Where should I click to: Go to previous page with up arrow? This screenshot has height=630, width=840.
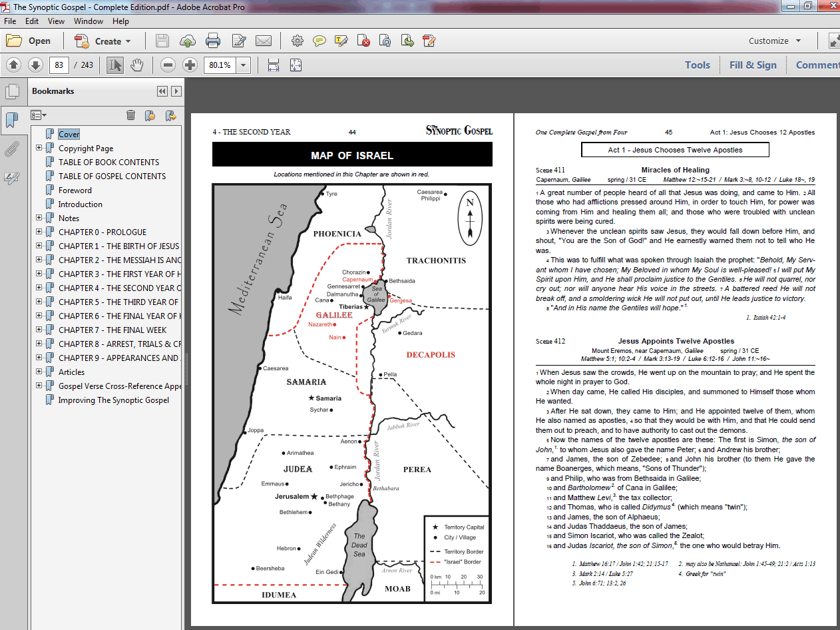point(14,65)
